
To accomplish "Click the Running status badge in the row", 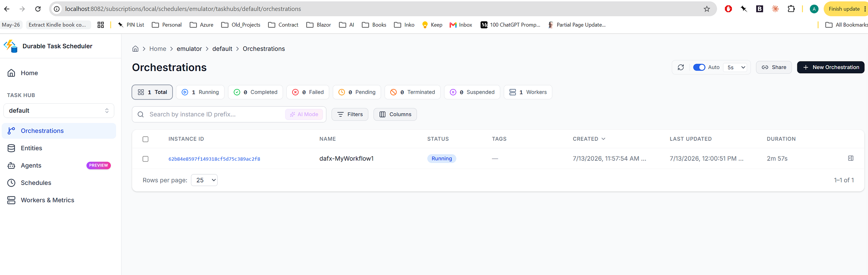I will click(441, 159).
